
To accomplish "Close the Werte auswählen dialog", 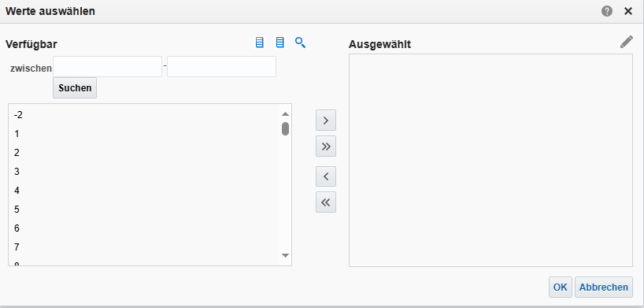I will 628,12.
